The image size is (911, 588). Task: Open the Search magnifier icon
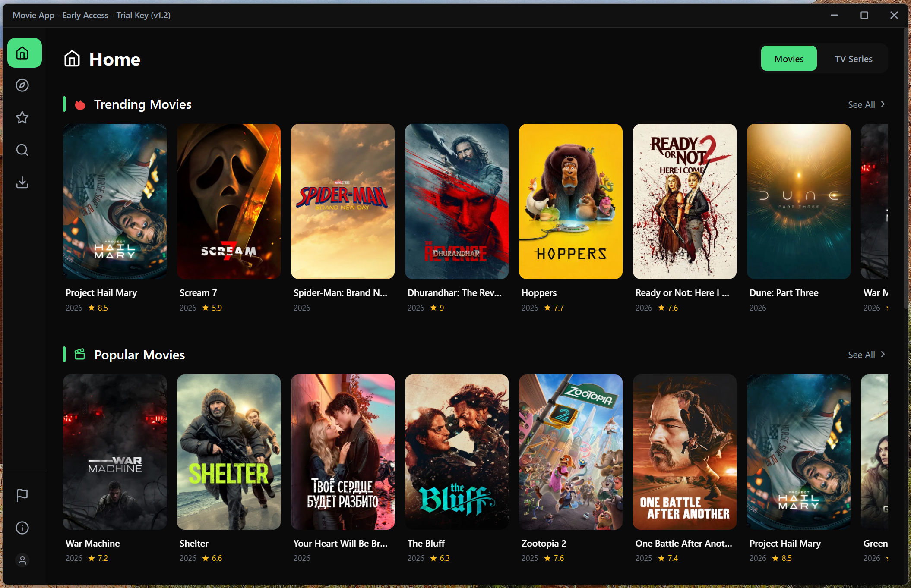pos(22,150)
